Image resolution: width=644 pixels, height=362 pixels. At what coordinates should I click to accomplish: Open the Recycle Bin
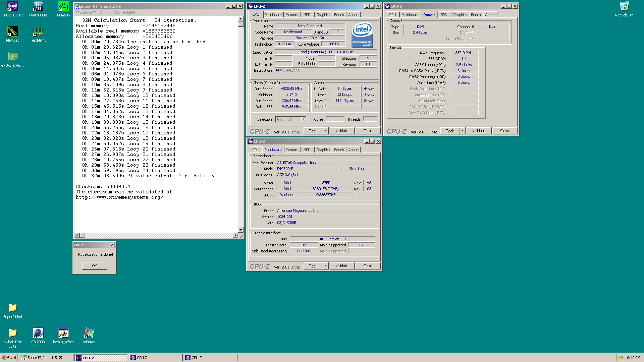tap(624, 9)
